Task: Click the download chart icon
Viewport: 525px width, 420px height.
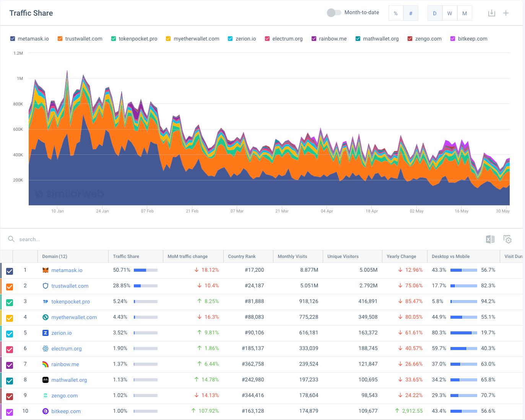Action: pos(492,13)
